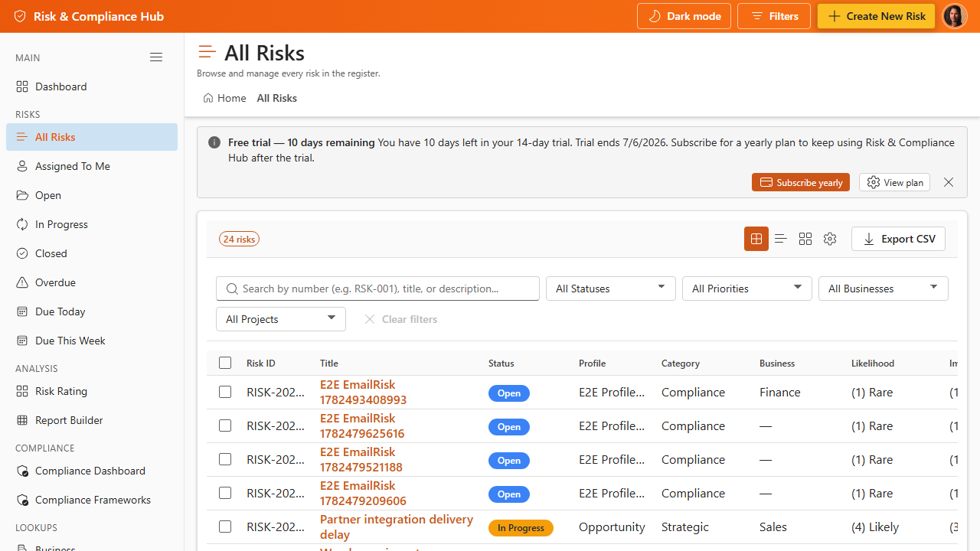This screenshot has width=980, height=551.
Task: Click the shield logo in header
Action: (20, 16)
